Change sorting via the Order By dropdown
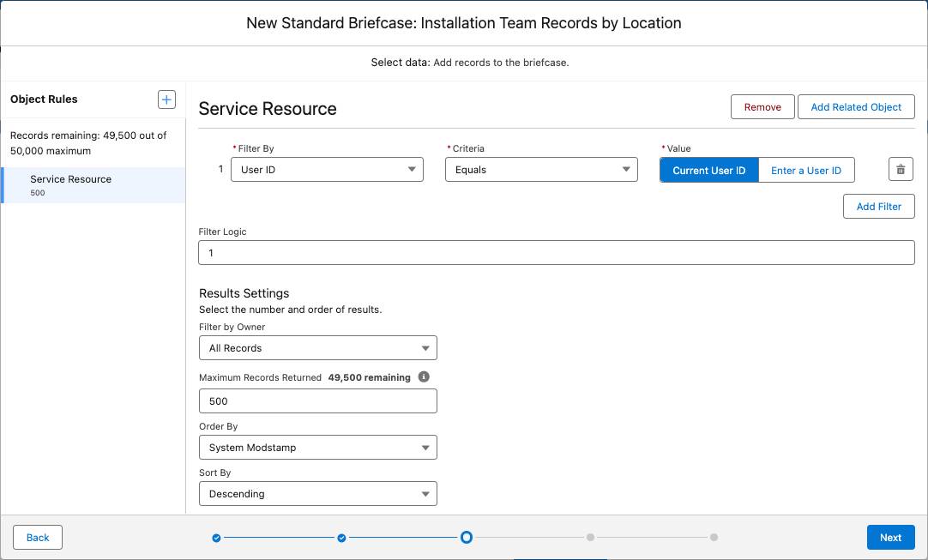 (317, 447)
